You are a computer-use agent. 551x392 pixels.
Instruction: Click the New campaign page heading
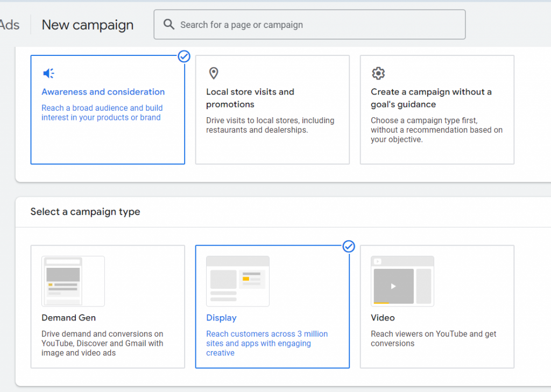(88, 25)
